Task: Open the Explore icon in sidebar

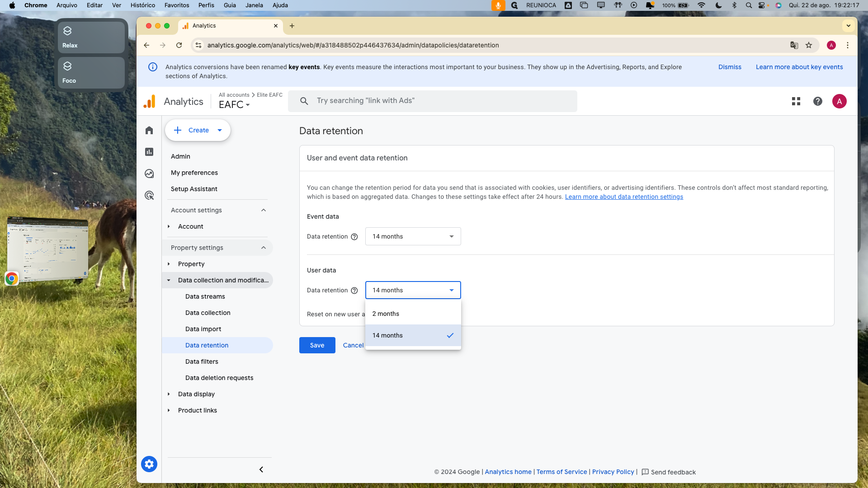Action: coord(149,174)
